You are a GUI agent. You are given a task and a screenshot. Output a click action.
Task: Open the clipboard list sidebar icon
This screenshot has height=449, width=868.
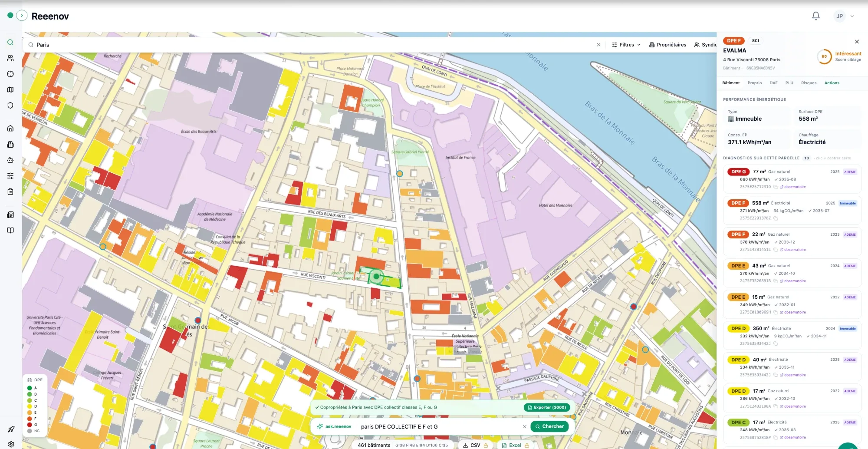(x=10, y=191)
